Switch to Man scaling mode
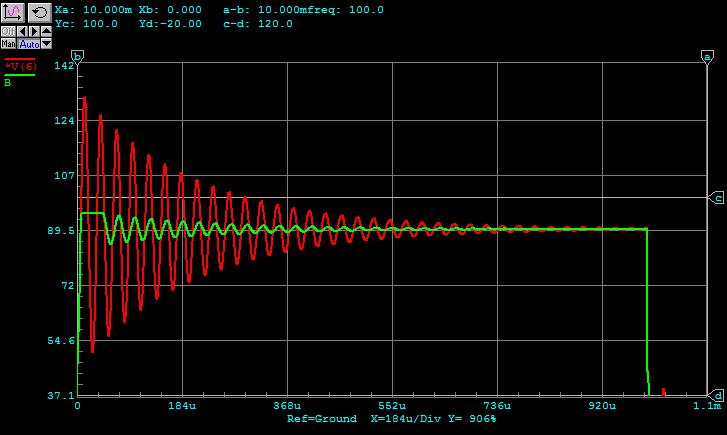The image size is (727, 435). pos(8,44)
